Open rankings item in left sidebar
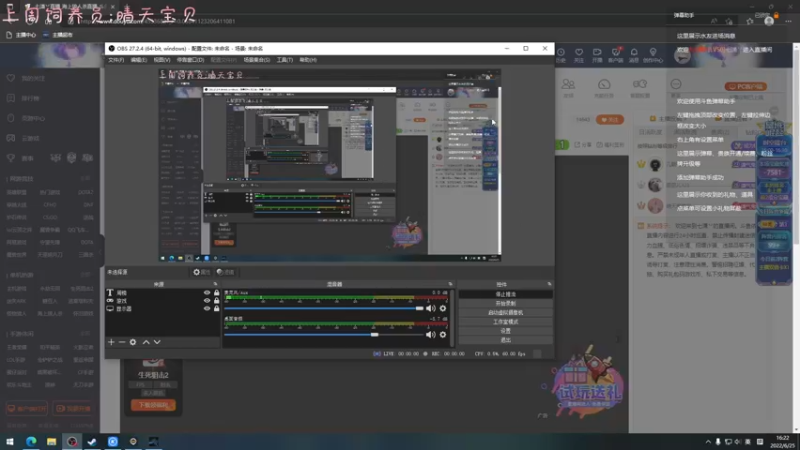This screenshot has width=800, height=450. [23, 98]
